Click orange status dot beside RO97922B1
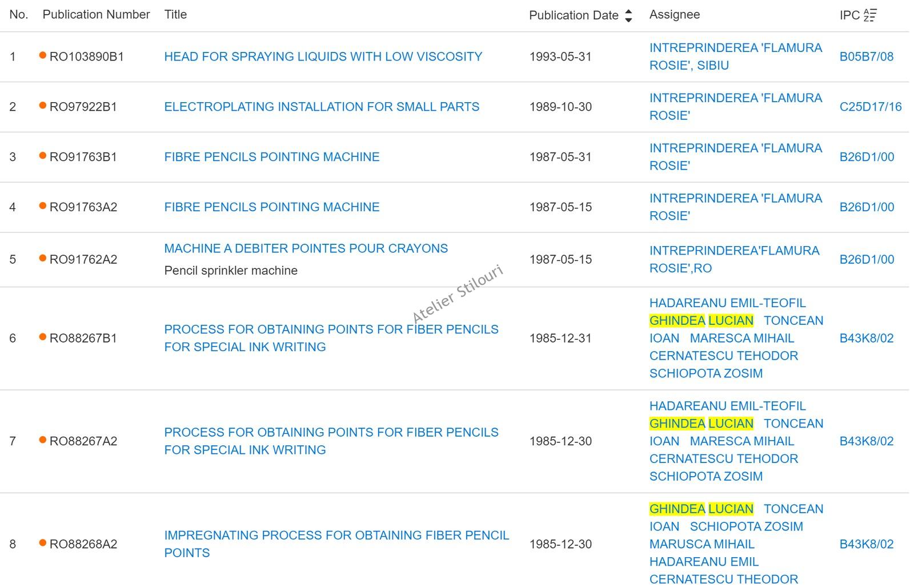This screenshot has height=588, width=914. tap(42, 106)
